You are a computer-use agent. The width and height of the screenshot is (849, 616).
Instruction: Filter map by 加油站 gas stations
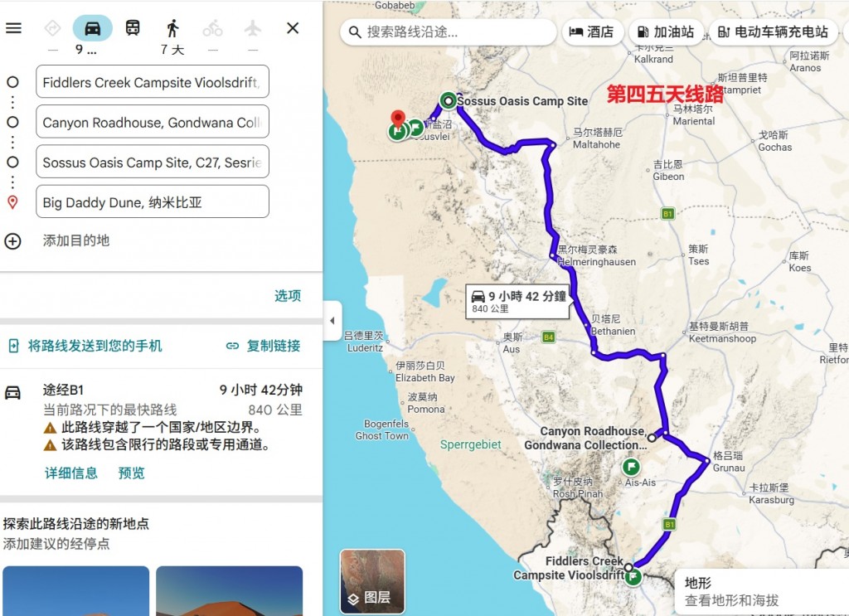[666, 32]
